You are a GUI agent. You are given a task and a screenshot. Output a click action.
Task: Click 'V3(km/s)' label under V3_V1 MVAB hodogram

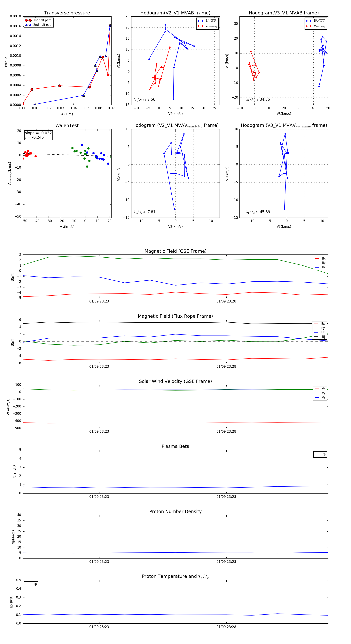(284, 114)
